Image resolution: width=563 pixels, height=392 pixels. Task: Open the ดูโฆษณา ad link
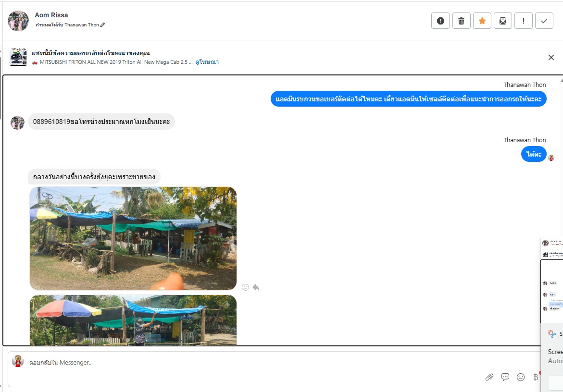click(x=207, y=62)
